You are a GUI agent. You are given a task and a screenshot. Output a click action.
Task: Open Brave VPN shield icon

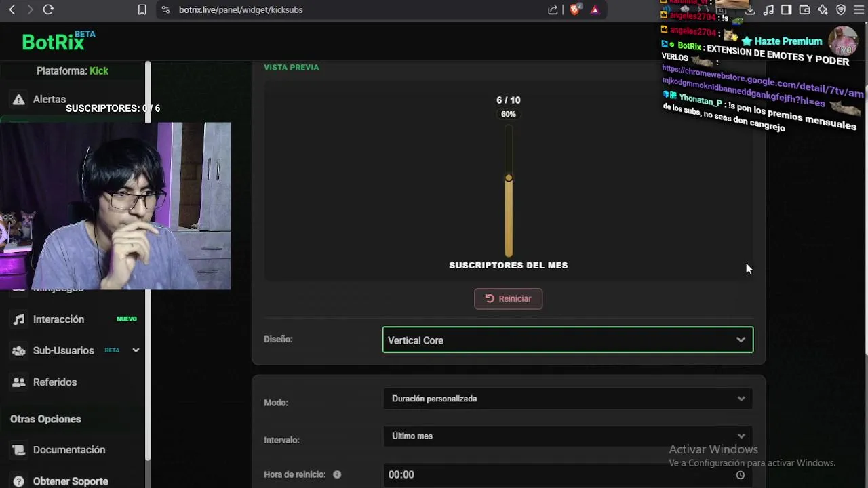(x=841, y=9)
